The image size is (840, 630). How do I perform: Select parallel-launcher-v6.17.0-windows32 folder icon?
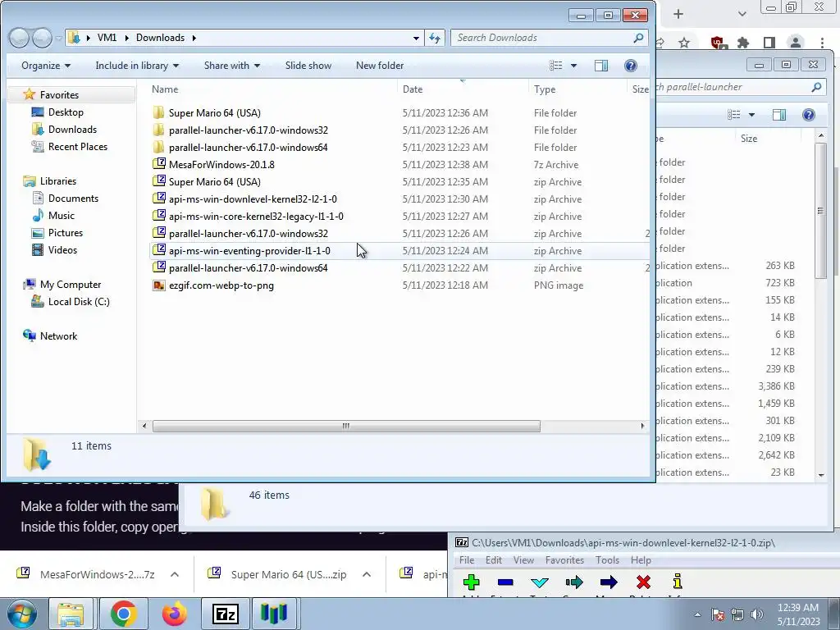click(158, 130)
